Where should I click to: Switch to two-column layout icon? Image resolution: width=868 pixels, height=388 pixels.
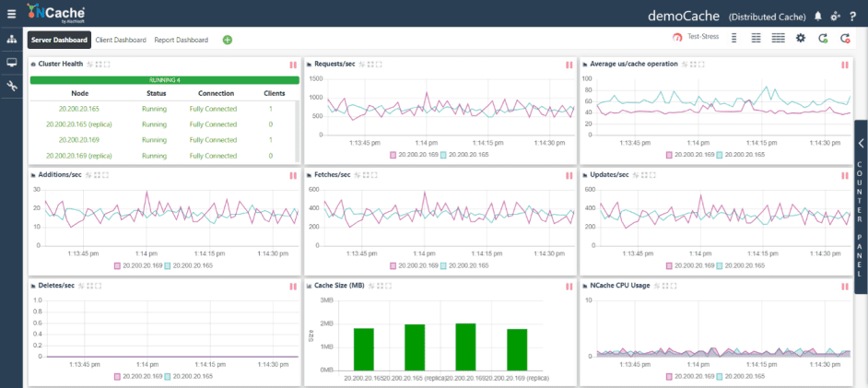tap(757, 38)
